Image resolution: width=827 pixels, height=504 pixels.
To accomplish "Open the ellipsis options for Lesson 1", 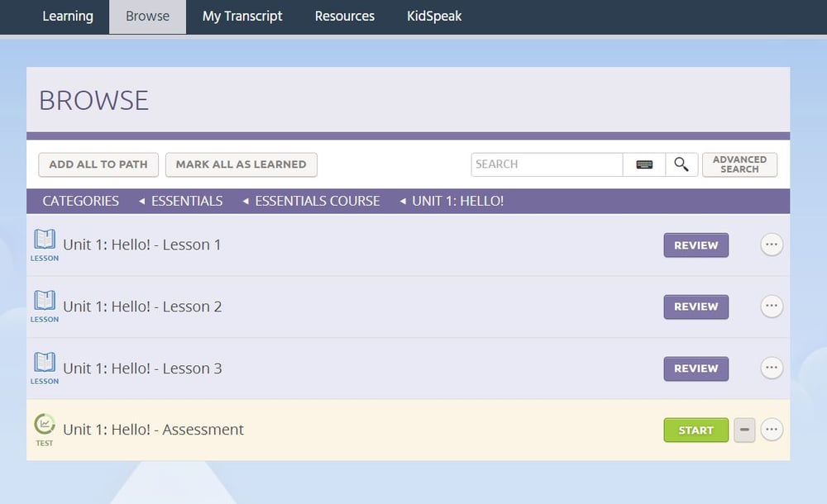I will coord(771,245).
